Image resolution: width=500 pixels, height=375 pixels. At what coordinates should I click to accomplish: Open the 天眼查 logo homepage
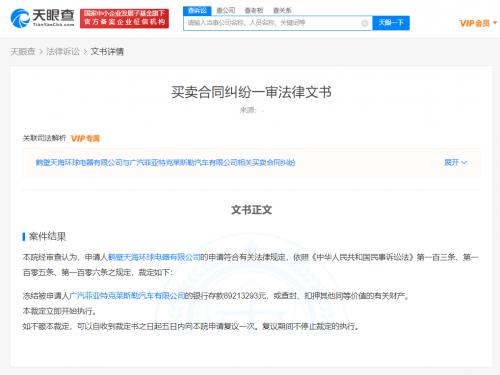42,18
